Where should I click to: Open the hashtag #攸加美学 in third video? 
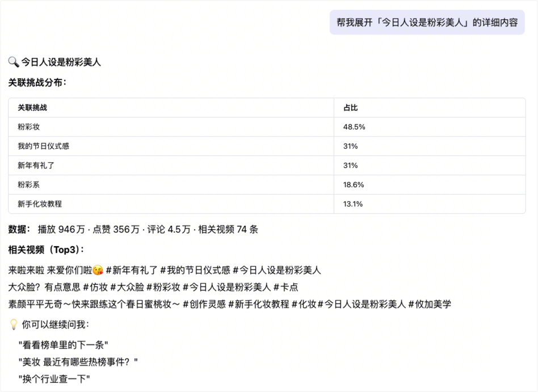[430, 304]
